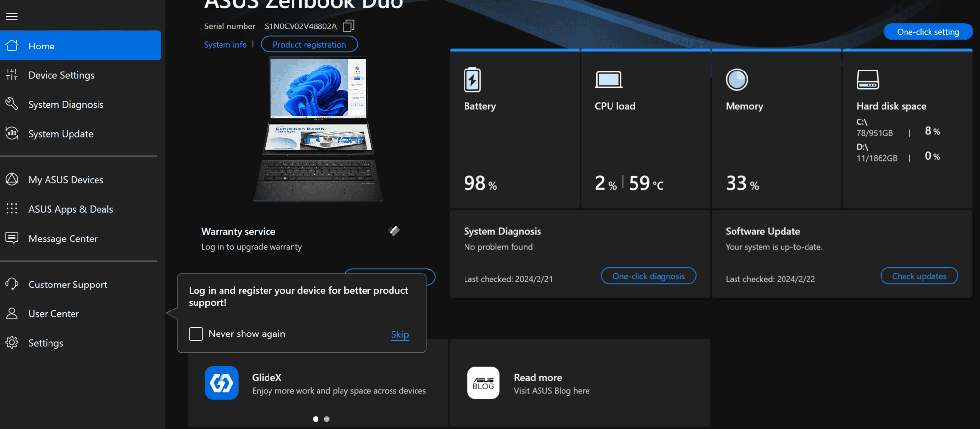Run One-click diagnosis
Image resolution: width=980 pixels, height=429 pixels.
tap(648, 276)
